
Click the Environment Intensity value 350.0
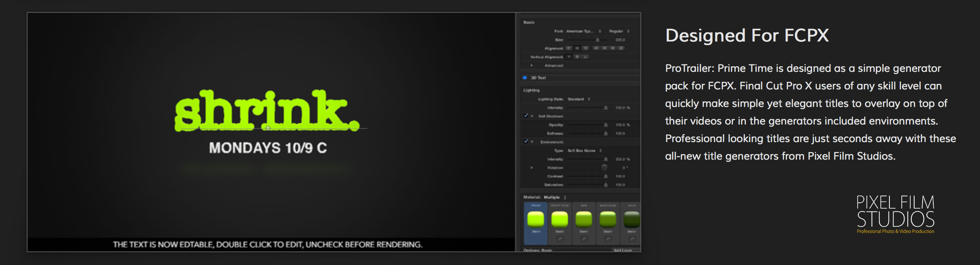pos(623,159)
